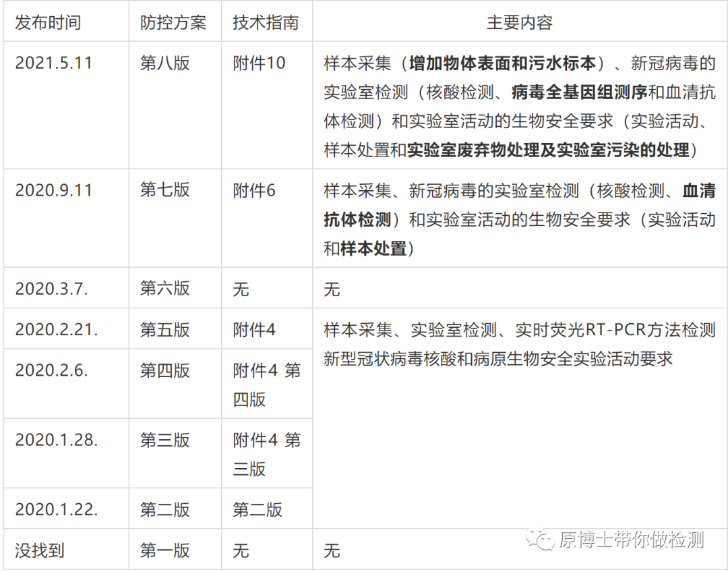Select the 发布时间 column header
The height and width of the screenshot is (572, 728).
[x=48, y=22]
